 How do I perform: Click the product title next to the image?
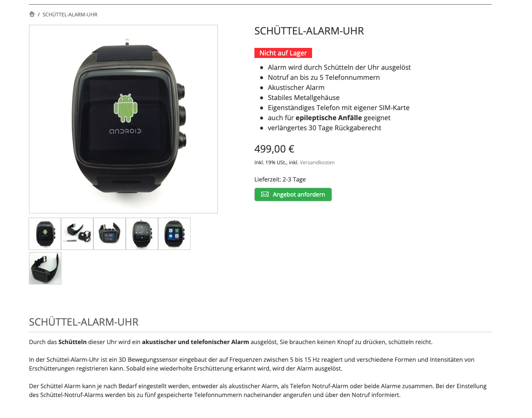(309, 31)
